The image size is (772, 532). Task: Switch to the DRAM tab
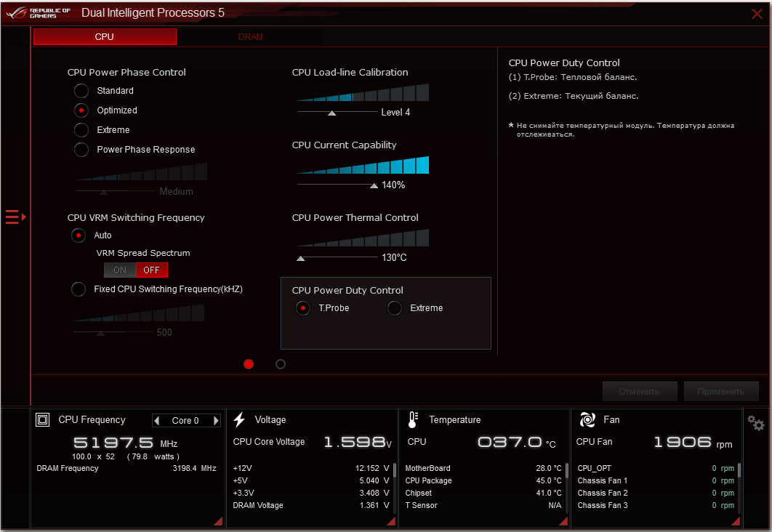pyautogui.click(x=250, y=37)
